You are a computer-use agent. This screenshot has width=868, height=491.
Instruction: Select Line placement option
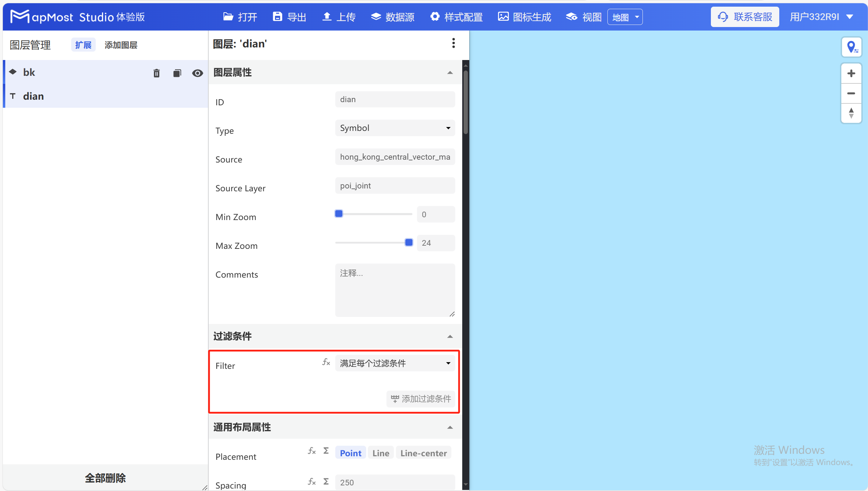point(380,453)
